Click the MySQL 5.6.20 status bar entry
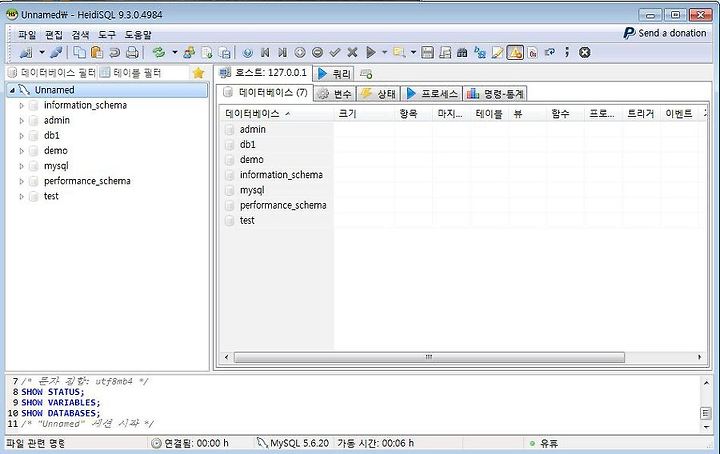 click(294, 443)
